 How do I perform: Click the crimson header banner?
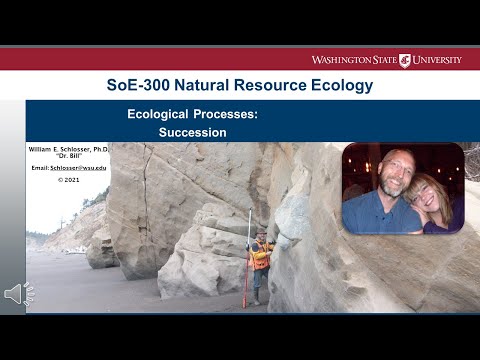click(x=240, y=59)
